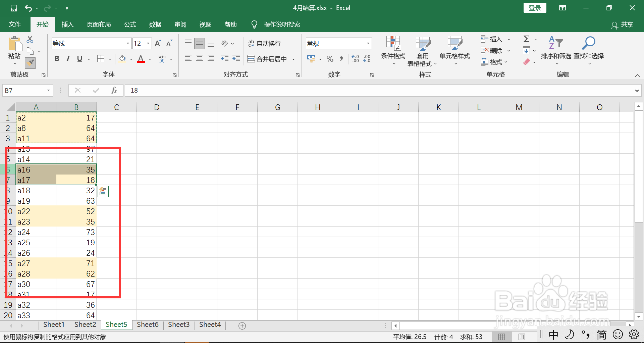Click the paste options icon near cell B8
This screenshot has width=644, height=343.
pos(103,191)
